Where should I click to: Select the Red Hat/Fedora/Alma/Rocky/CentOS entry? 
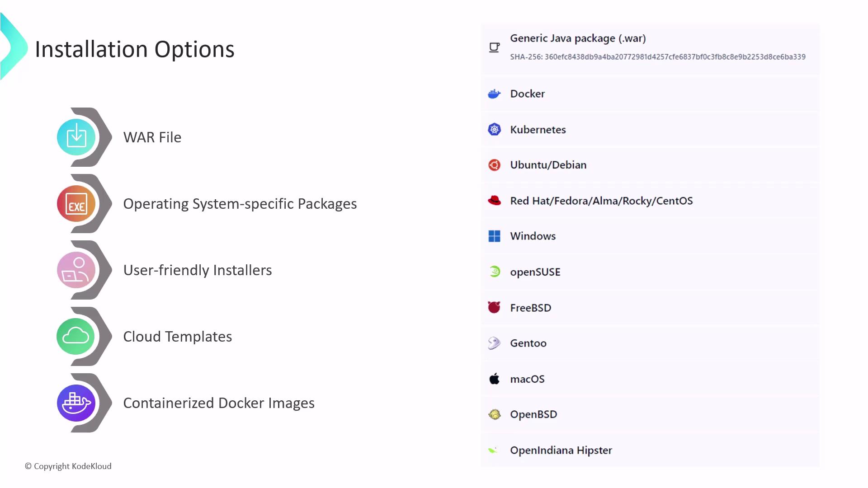601,201
